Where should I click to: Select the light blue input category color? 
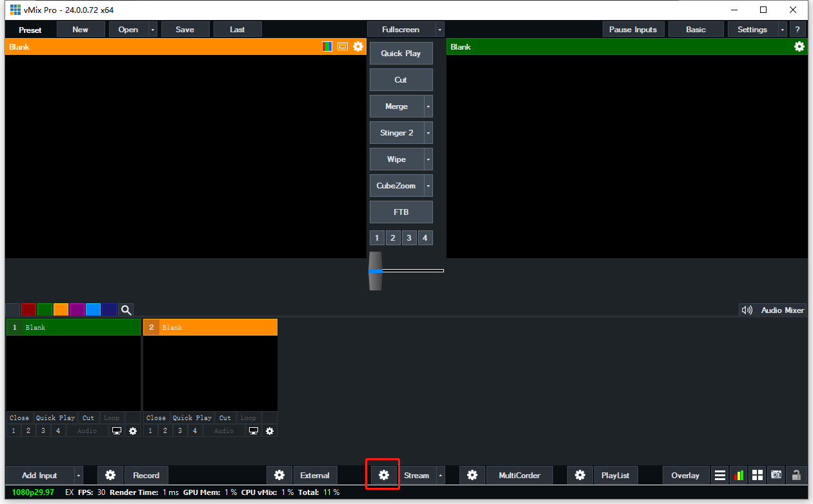[x=93, y=310]
